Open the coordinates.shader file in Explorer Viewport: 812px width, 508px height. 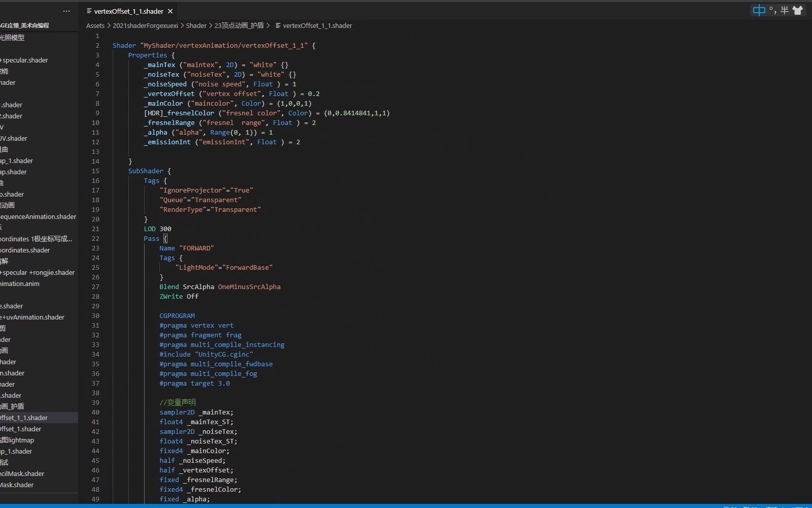click(25, 250)
